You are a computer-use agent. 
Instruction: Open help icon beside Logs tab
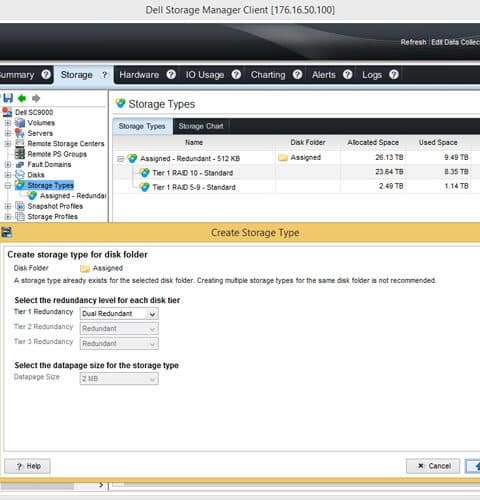point(394,74)
